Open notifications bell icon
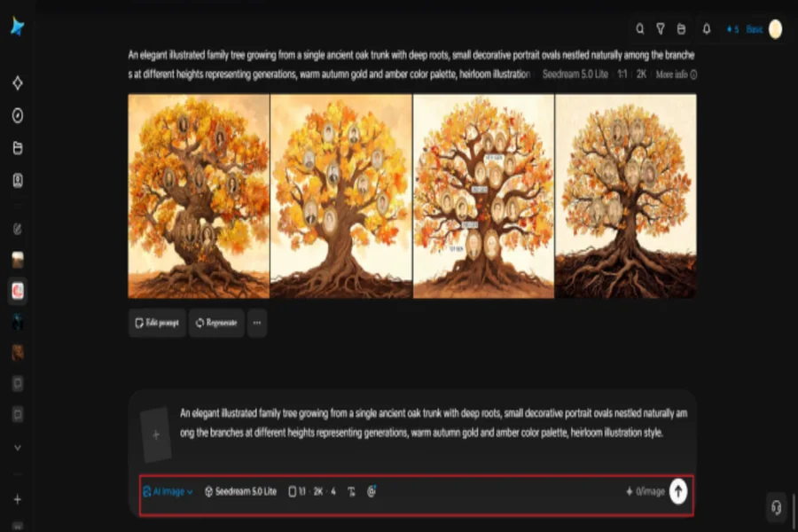Image resolution: width=798 pixels, height=532 pixels. click(707, 29)
